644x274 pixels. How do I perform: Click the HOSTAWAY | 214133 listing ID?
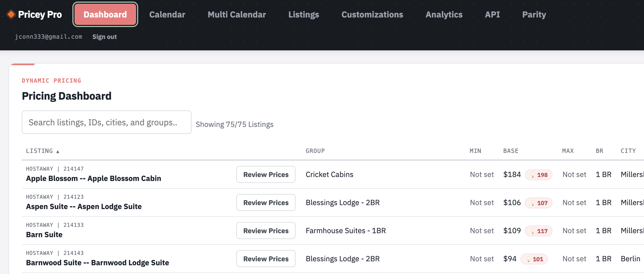(x=55, y=225)
